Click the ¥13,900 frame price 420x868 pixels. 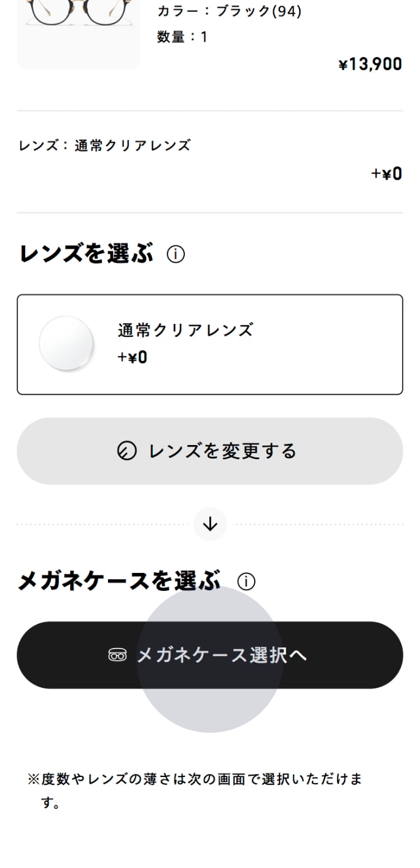pyautogui.click(x=370, y=64)
